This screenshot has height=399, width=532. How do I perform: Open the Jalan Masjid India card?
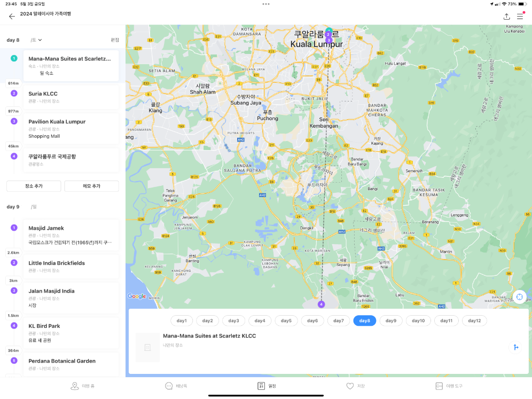point(71,298)
